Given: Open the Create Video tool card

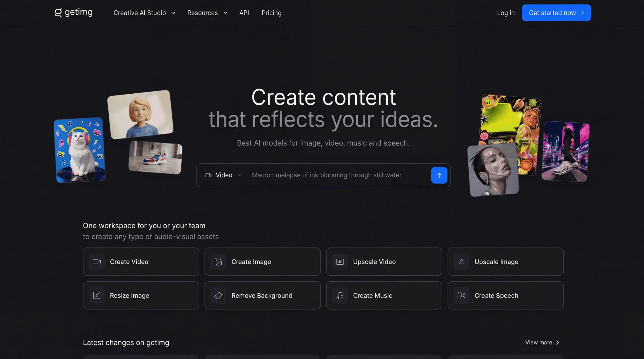Looking at the screenshot, I should pos(141,262).
